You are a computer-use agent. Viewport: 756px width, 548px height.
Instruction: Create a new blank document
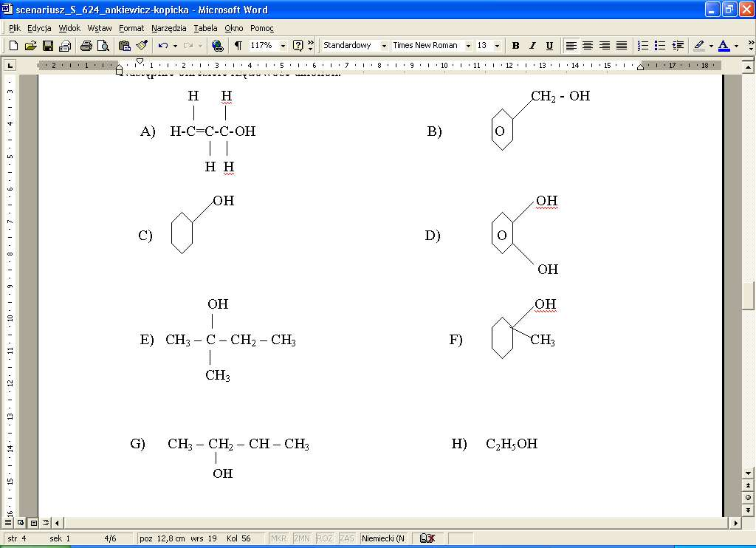[x=13, y=45]
